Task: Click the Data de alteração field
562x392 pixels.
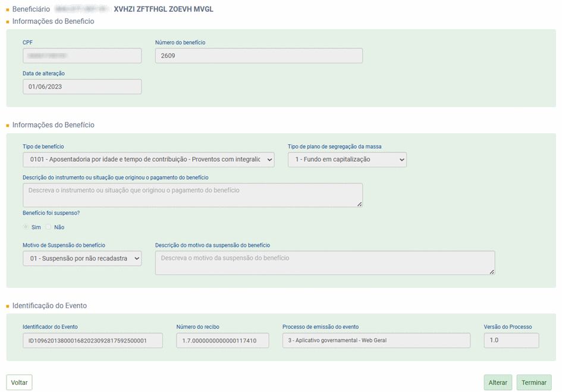Action: coord(82,87)
